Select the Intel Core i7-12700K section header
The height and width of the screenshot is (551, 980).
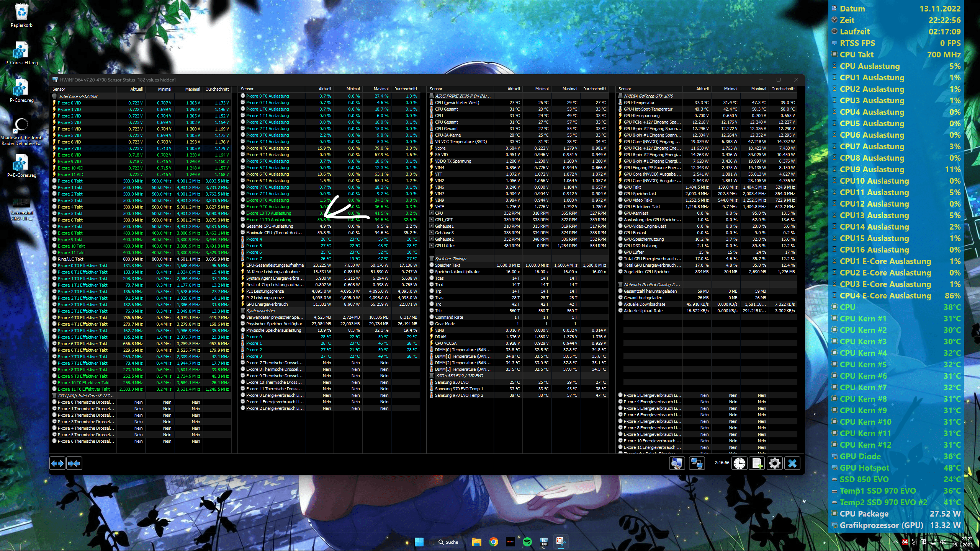pyautogui.click(x=141, y=96)
